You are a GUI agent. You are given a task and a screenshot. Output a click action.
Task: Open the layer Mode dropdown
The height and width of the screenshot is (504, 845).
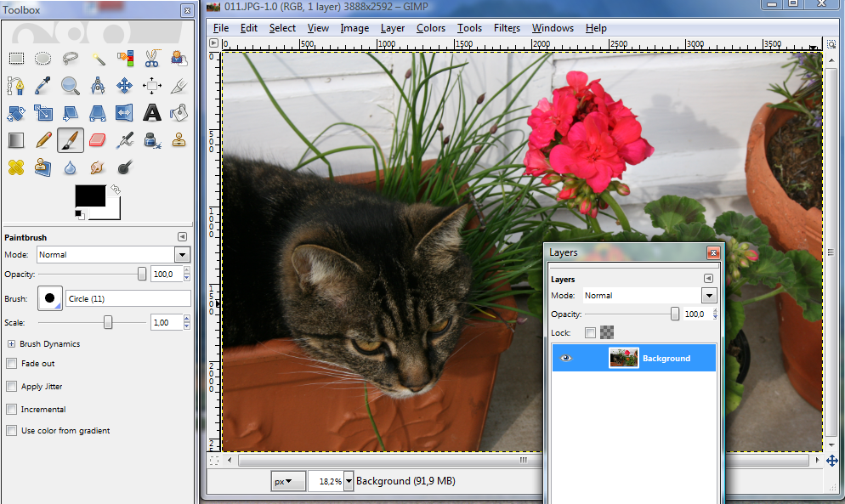pyautogui.click(x=708, y=295)
